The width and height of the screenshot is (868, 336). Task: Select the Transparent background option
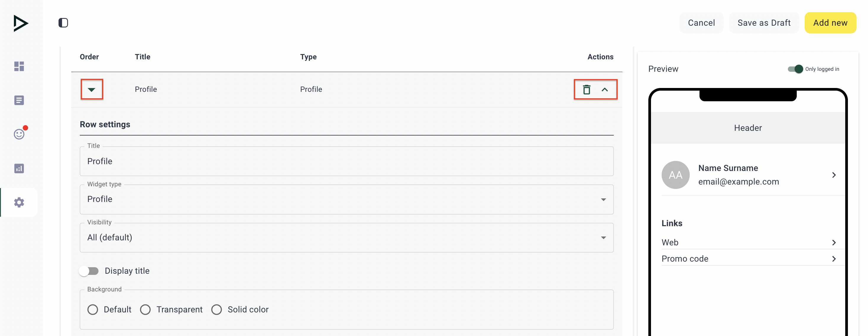click(x=145, y=309)
